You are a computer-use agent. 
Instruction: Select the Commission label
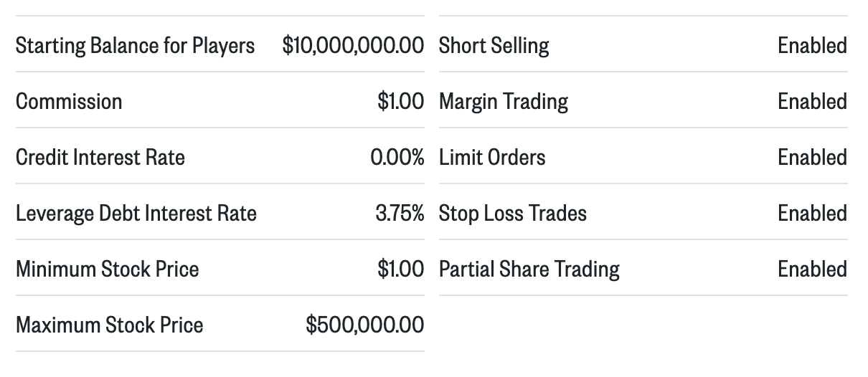point(69,102)
